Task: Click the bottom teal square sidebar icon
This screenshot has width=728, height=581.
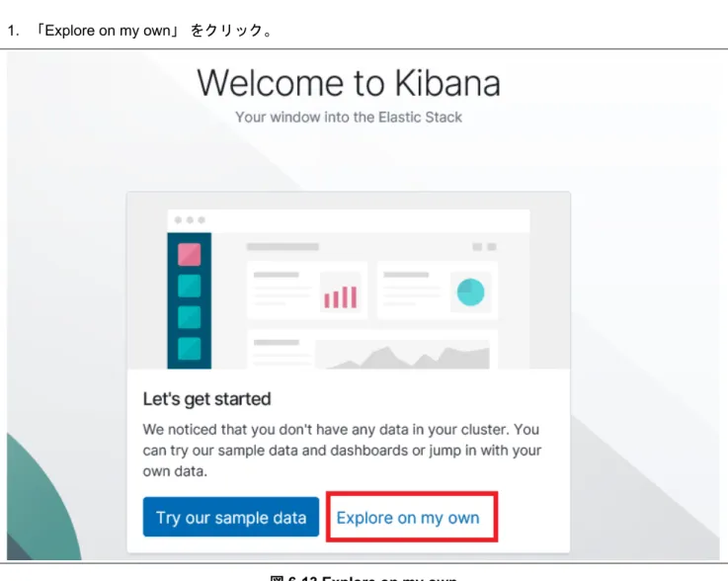Action: [190, 349]
